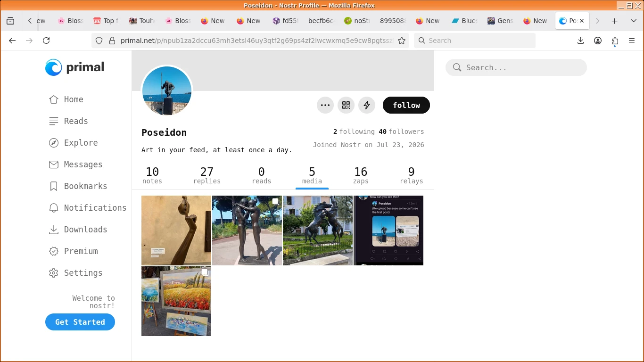Click the Firefox back arrow
The height and width of the screenshot is (362, 644).
(x=12, y=41)
